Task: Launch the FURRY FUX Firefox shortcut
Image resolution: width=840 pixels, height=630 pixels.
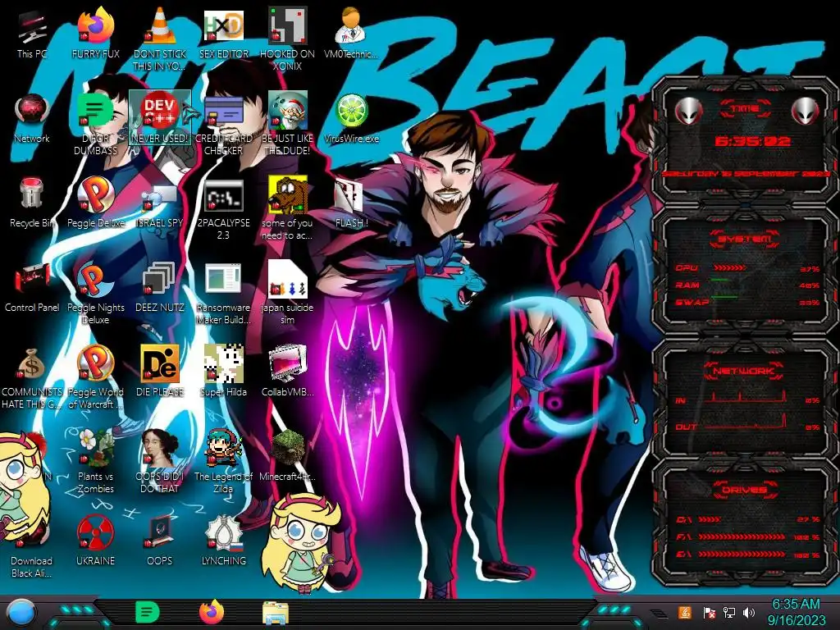Action: pyautogui.click(x=96, y=33)
